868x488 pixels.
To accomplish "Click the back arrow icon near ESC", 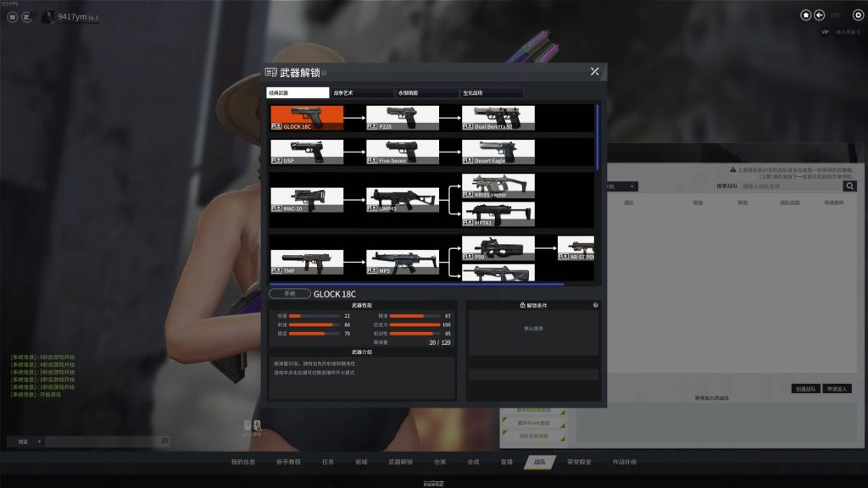I will (x=819, y=15).
